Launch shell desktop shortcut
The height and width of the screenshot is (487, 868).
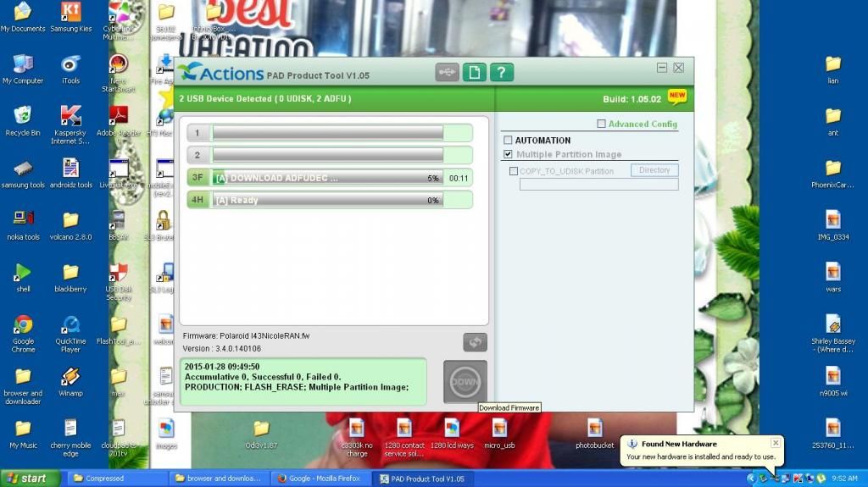coord(23,278)
